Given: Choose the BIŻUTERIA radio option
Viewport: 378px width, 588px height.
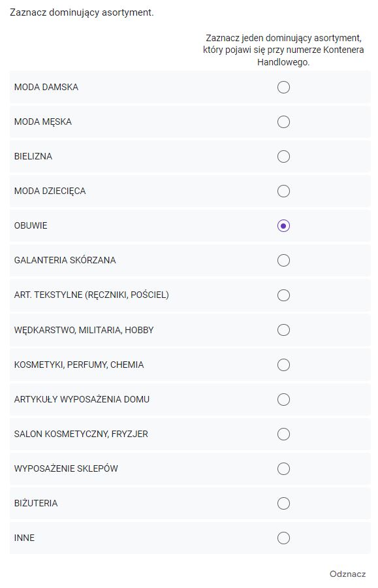Looking at the screenshot, I should pos(283,503).
